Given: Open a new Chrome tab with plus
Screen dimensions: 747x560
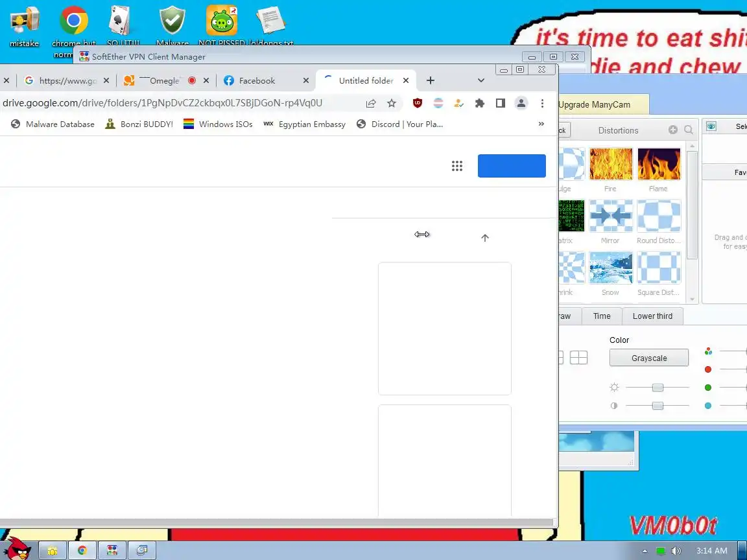Looking at the screenshot, I should 430,80.
